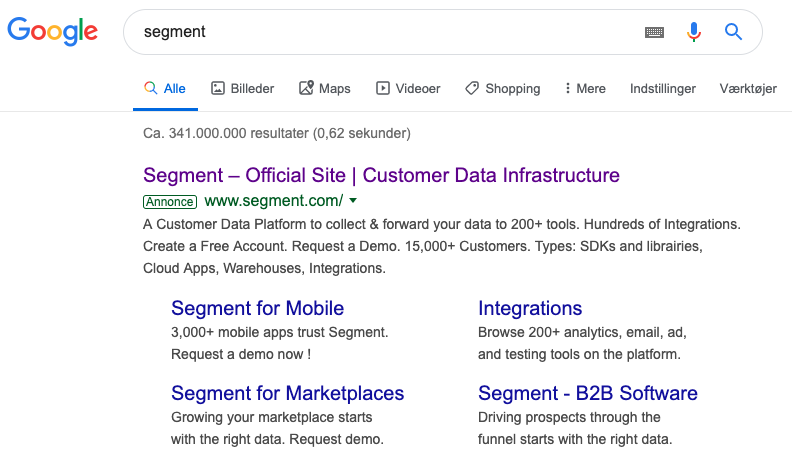Select the Alle tab
792x469 pixels.
(x=165, y=88)
